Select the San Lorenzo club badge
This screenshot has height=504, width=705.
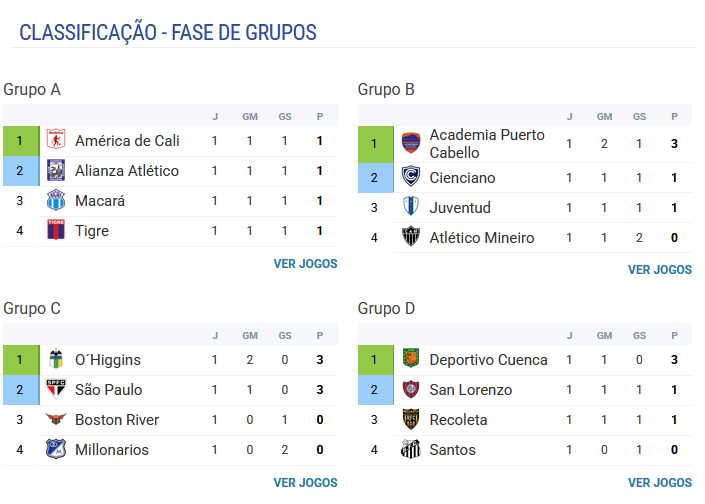click(x=411, y=390)
